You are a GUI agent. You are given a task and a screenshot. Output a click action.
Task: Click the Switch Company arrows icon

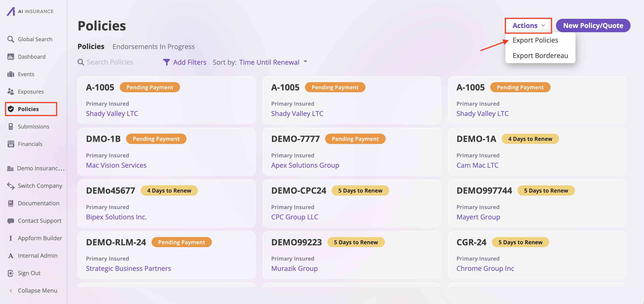[x=11, y=186]
